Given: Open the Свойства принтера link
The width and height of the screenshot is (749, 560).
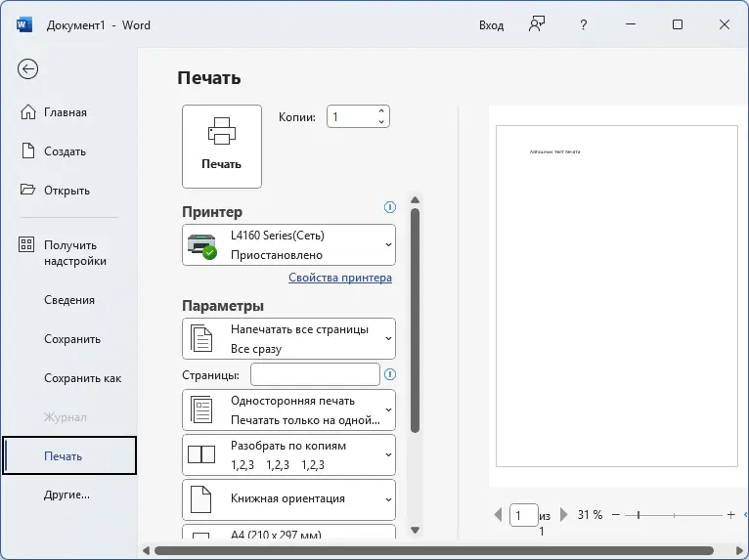Looking at the screenshot, I should pyautogui.click(x=340, y=278).
